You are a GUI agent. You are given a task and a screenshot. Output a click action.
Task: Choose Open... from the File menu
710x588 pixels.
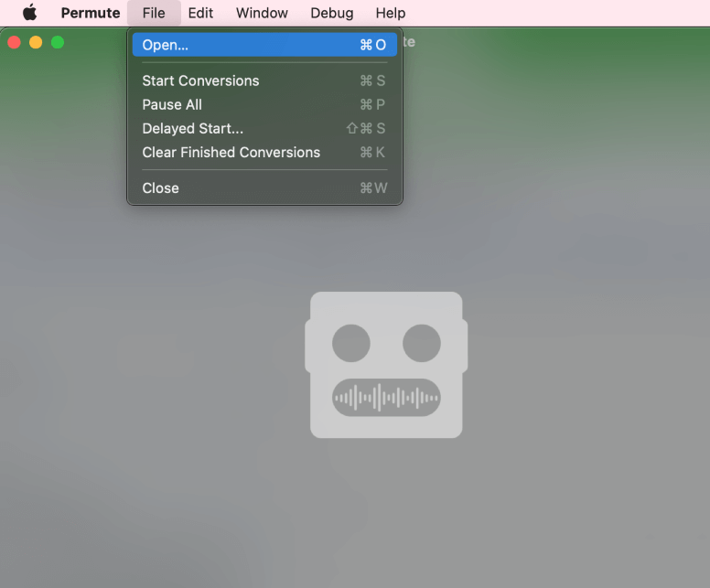(264, 45)
